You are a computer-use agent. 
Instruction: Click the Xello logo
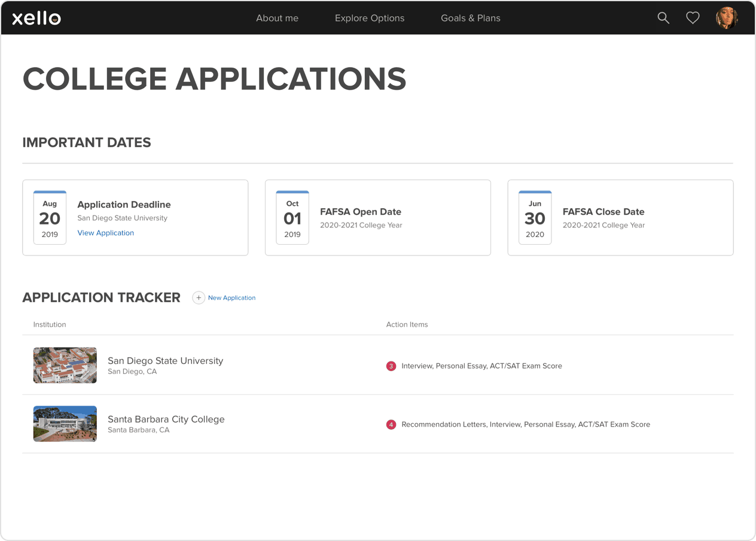coord(36,18)
